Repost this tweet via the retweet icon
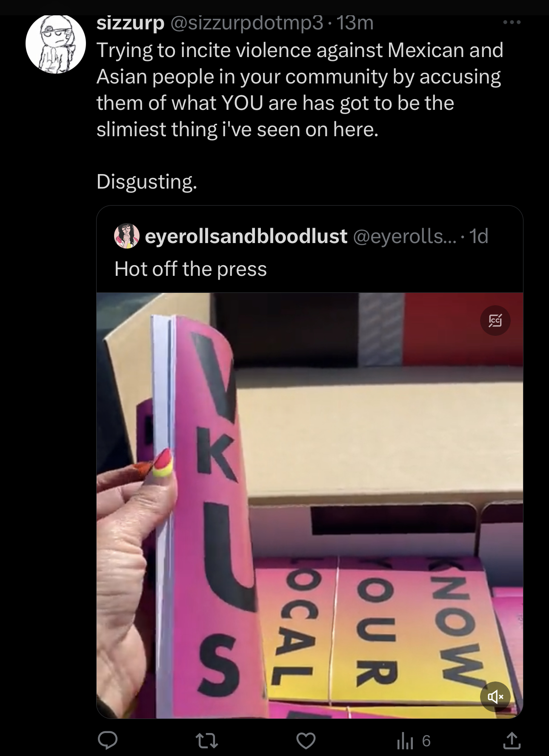 pyautogui.click(x=206, y=741)
